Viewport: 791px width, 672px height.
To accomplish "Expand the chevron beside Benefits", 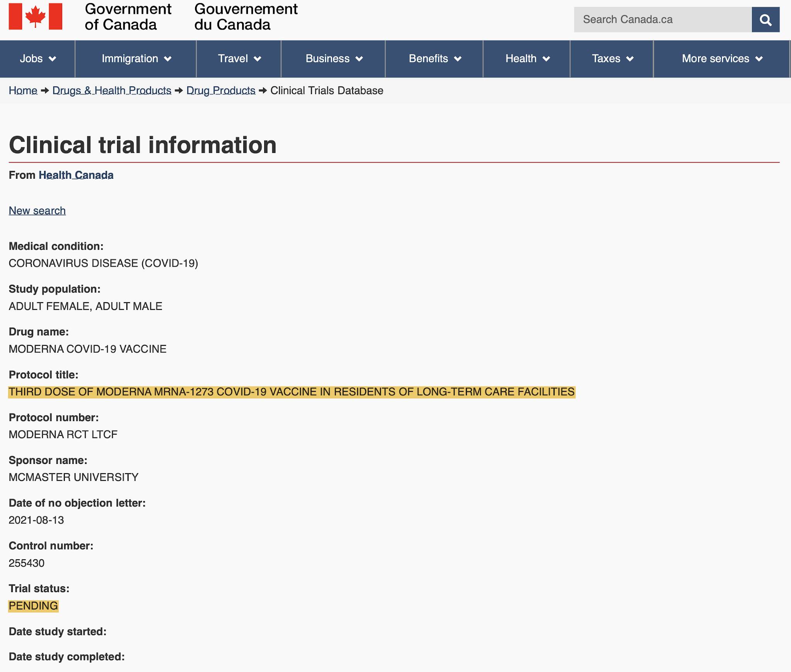I will pos(458,59).
